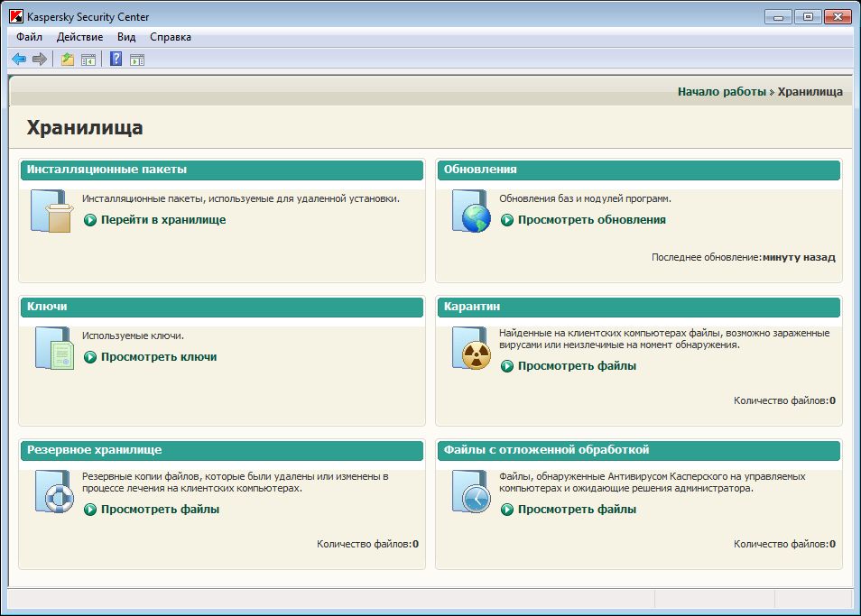Click the Используемые ключи description
Screen dimensions: 861x616
click(x=133, y=336)
